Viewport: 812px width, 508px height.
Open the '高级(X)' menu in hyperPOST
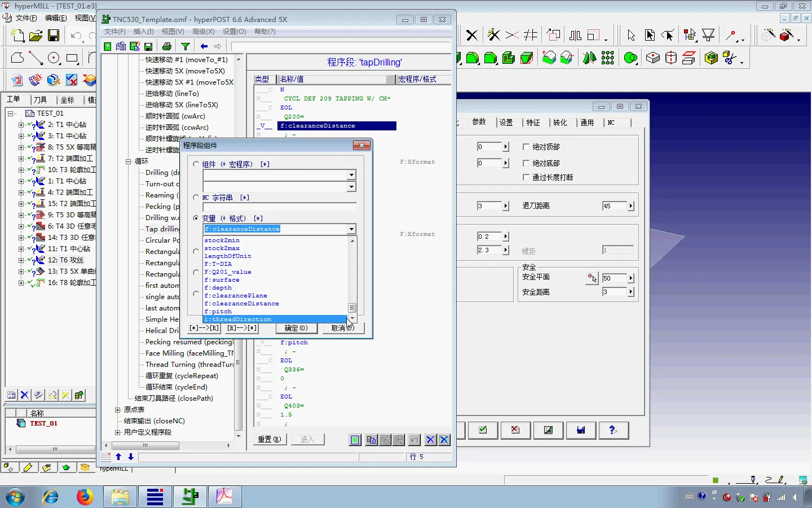click(203, 32)
